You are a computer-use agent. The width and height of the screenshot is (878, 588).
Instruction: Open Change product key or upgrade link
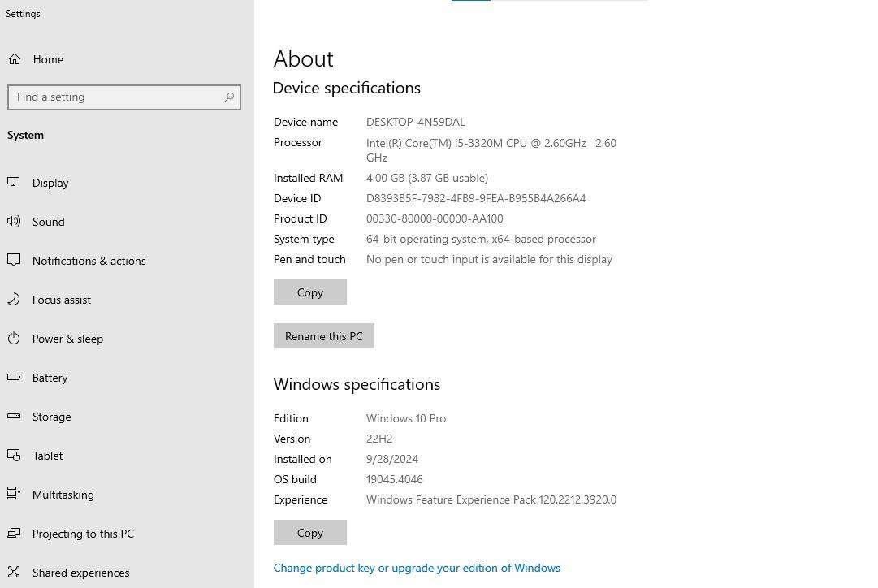pos(417,568)
